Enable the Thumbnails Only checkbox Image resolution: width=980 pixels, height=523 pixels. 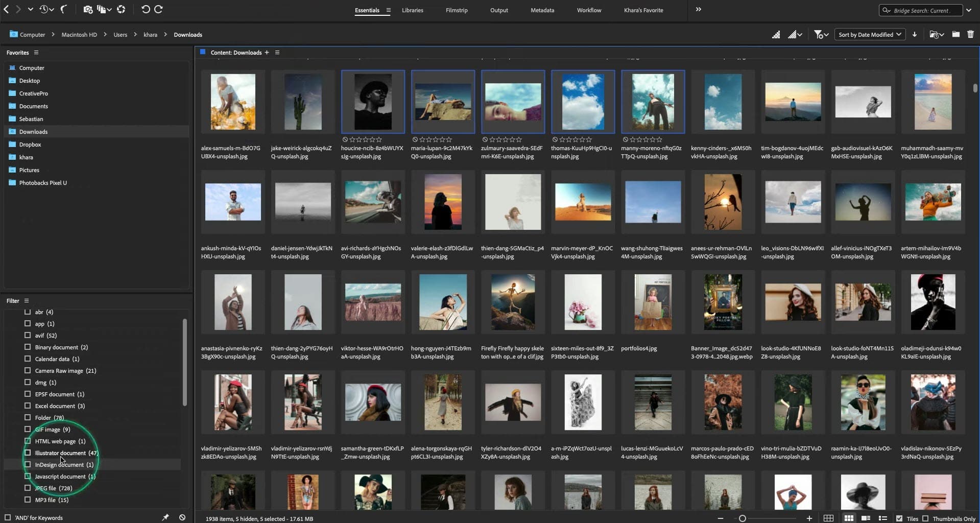[x=925, y=518]
